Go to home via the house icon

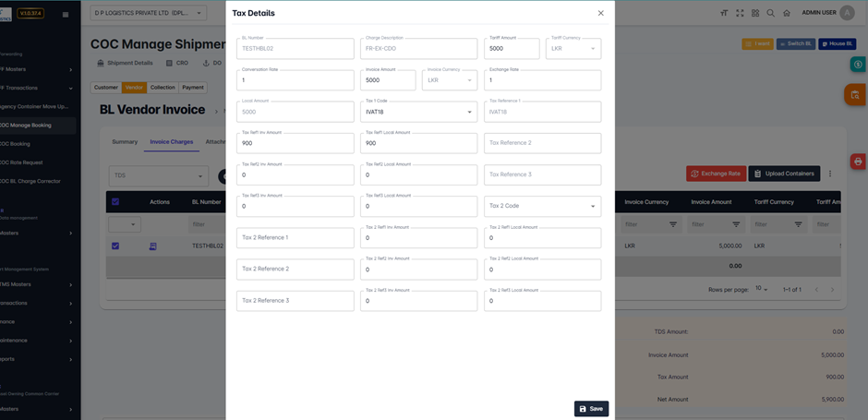tap(787, 14)
